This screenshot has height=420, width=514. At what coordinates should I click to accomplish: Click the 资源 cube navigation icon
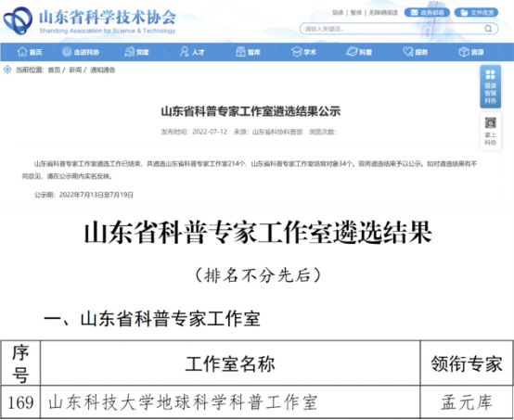point(464,52)
